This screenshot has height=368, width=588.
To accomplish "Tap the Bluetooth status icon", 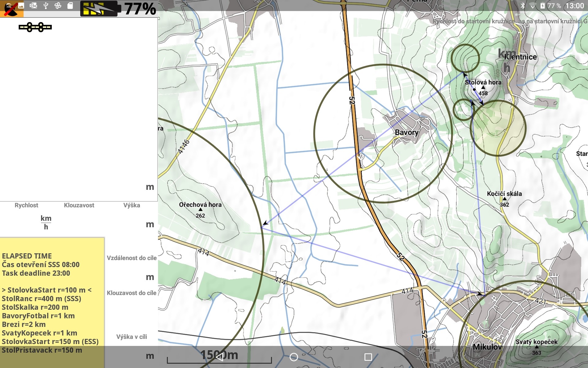I will [523, 6].
